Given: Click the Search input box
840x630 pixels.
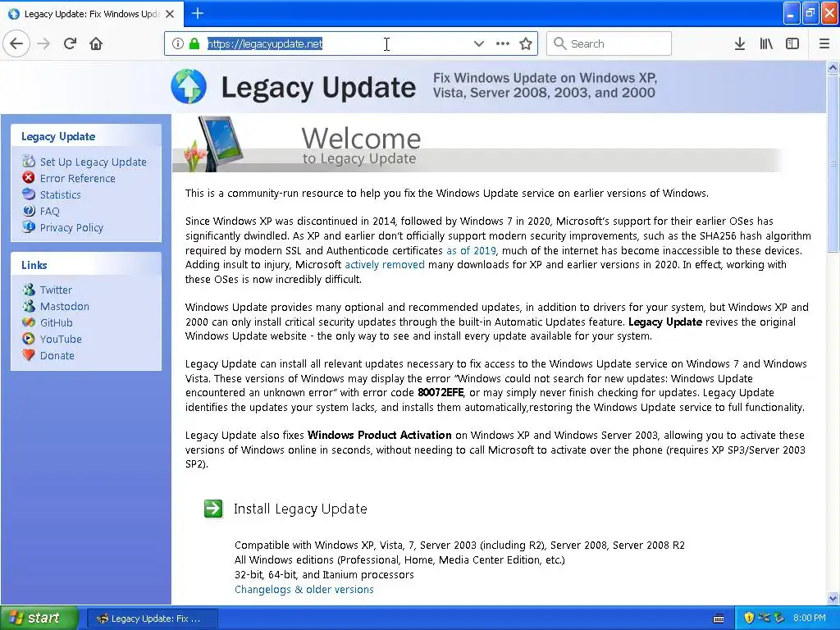Looking at the screenshot, I should [x=609, y=43].
